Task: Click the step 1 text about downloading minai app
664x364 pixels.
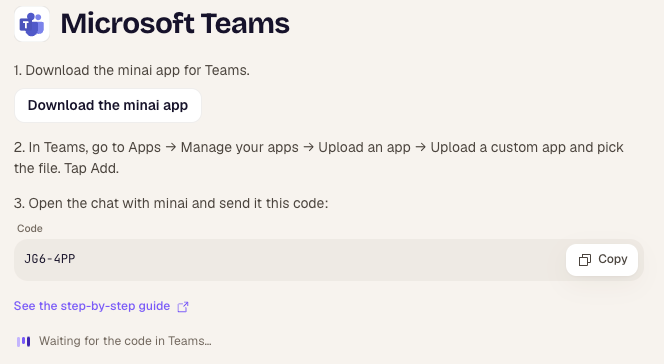Action: (x=132, y=70)
